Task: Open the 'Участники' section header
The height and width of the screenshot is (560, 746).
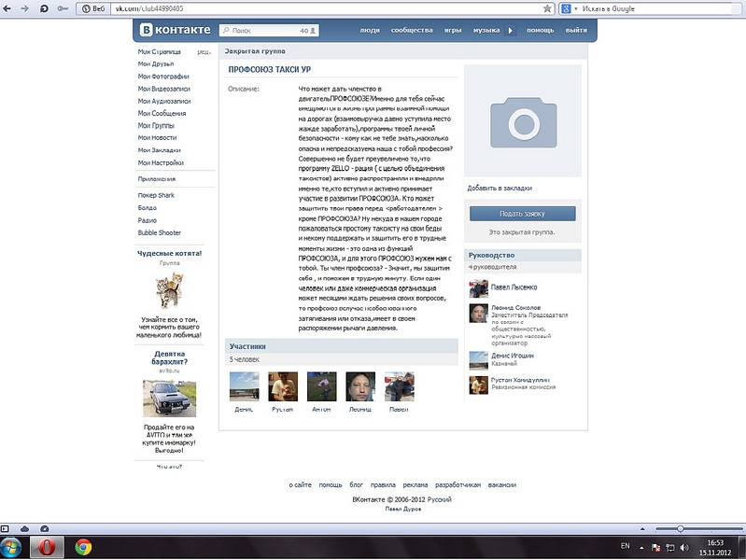Action: (x=247, y=346)
